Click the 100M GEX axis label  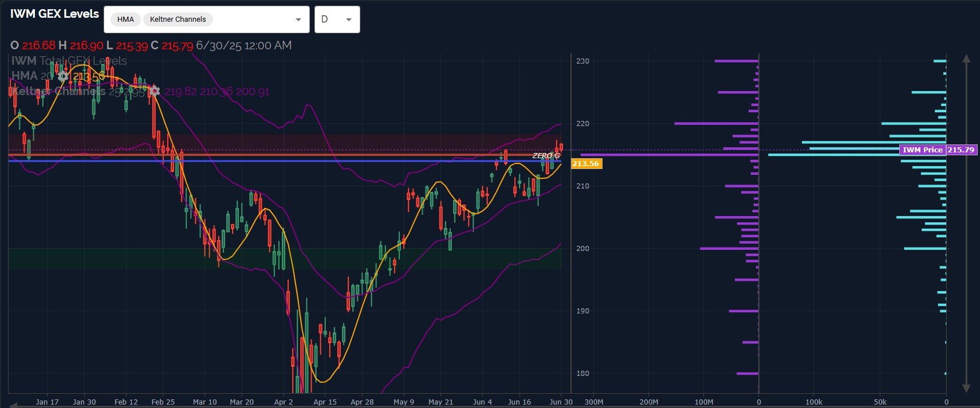[x=704, y=402]
